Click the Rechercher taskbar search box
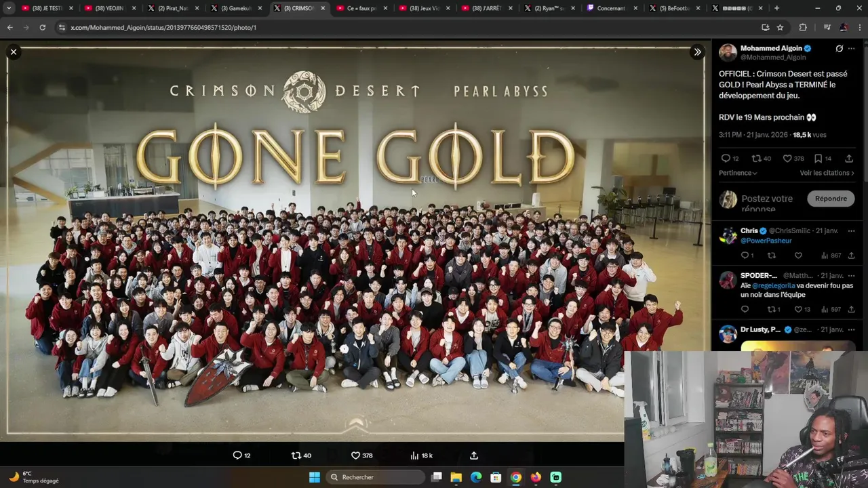The width and height of the screenshot is (868, 488). 374,477
